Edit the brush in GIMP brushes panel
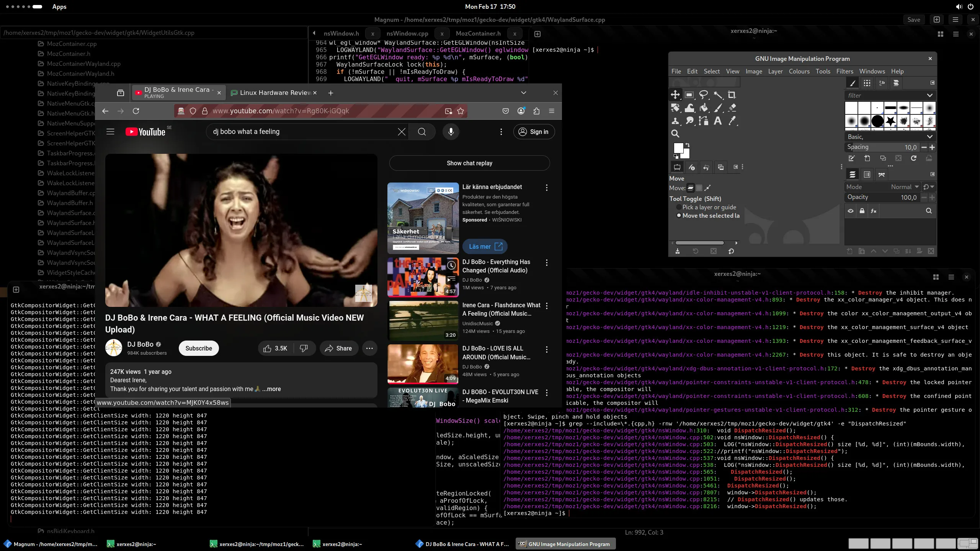 click(851, 158)
